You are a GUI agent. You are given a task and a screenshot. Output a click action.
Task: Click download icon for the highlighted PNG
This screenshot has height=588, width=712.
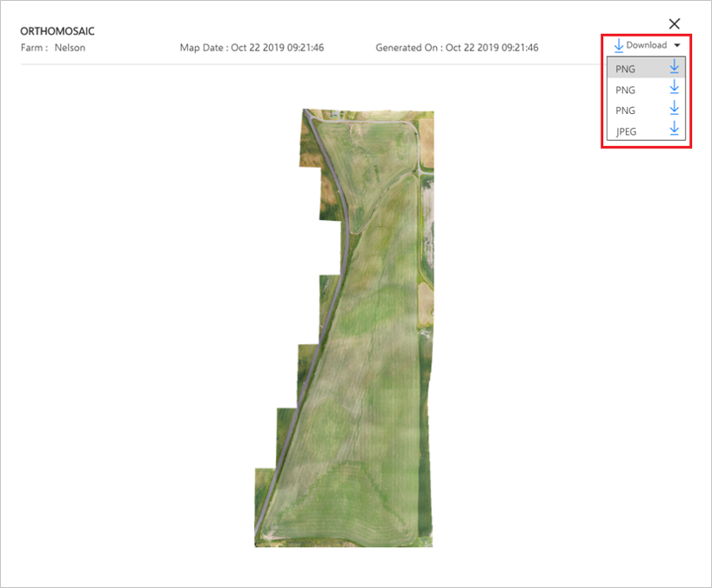pos(675,67)
